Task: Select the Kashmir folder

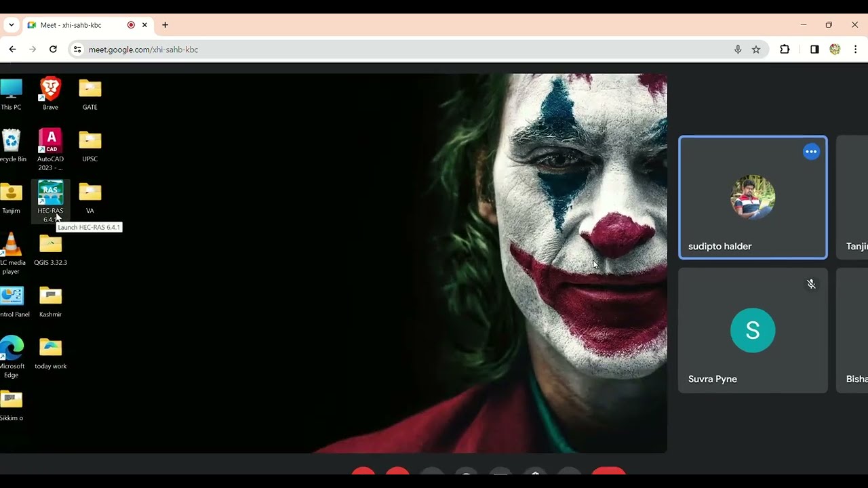Action: tap(50, 302)
